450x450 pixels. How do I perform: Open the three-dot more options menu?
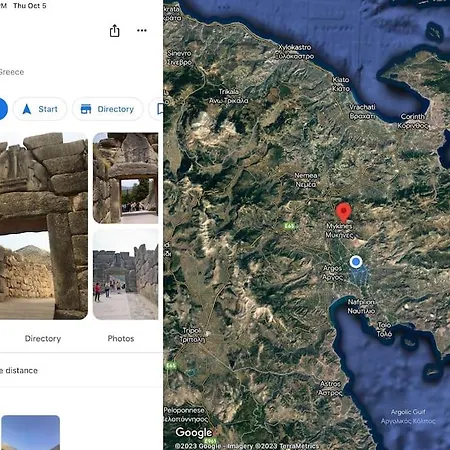click(142, 30)
